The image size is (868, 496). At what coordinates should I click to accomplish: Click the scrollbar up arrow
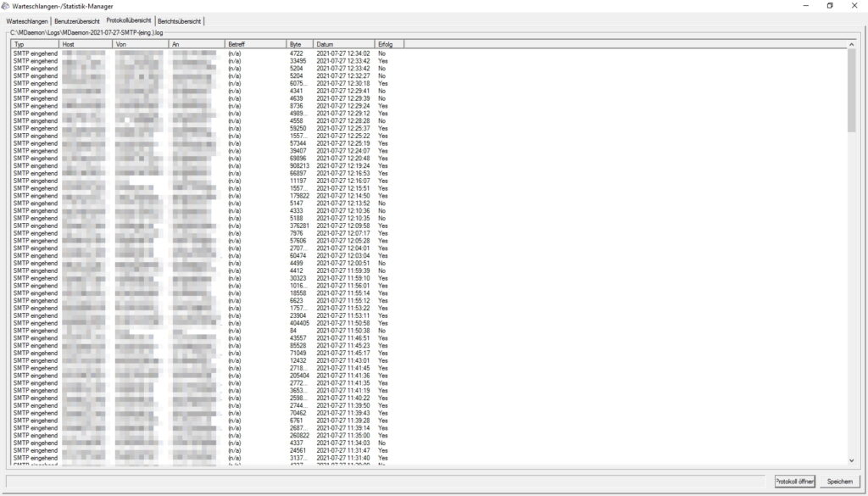(851, 43)
